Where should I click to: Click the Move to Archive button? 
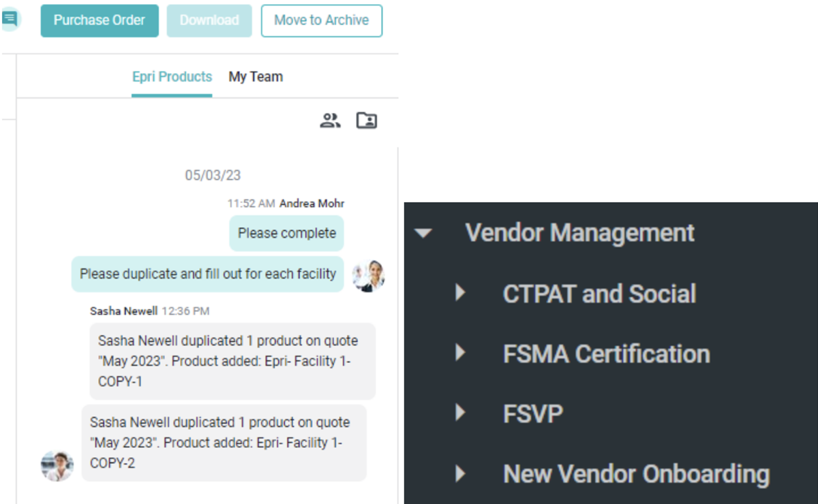pyautogui.click(x=321, y=20)
